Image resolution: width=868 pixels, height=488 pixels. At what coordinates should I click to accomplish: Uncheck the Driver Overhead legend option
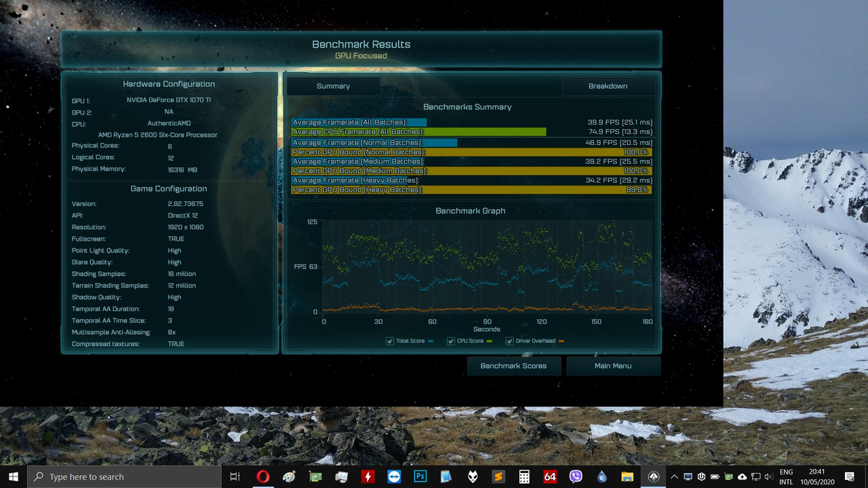509,341
